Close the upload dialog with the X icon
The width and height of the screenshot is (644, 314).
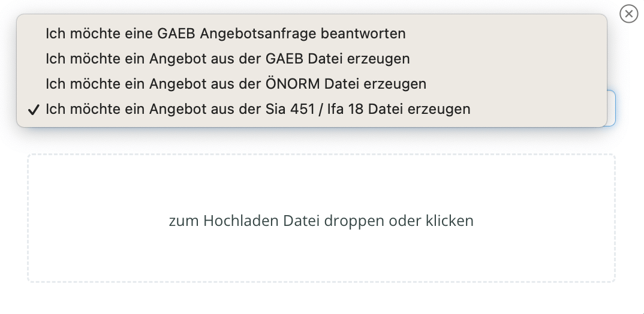(628, 14)
